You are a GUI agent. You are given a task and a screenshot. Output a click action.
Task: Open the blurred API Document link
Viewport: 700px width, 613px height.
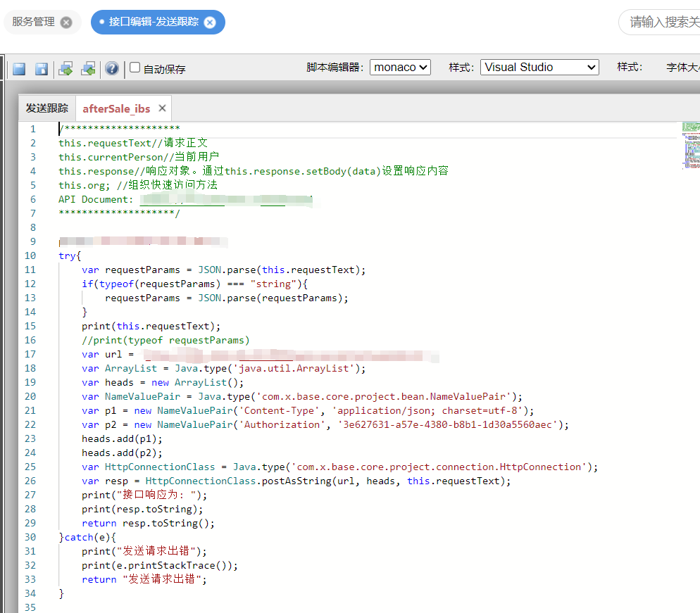(225, 199)
